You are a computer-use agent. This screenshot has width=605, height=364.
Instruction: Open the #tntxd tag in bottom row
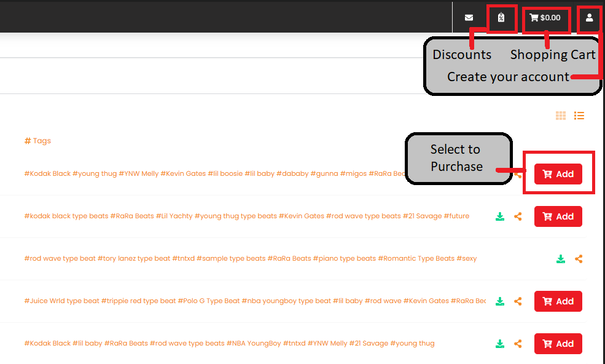point(294,344)
